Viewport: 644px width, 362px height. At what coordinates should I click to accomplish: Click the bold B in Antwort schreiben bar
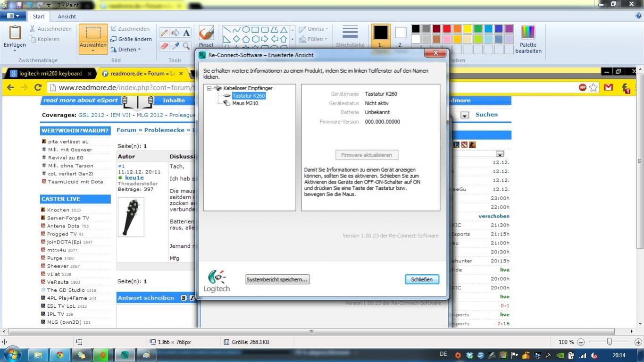click(184, 298)
